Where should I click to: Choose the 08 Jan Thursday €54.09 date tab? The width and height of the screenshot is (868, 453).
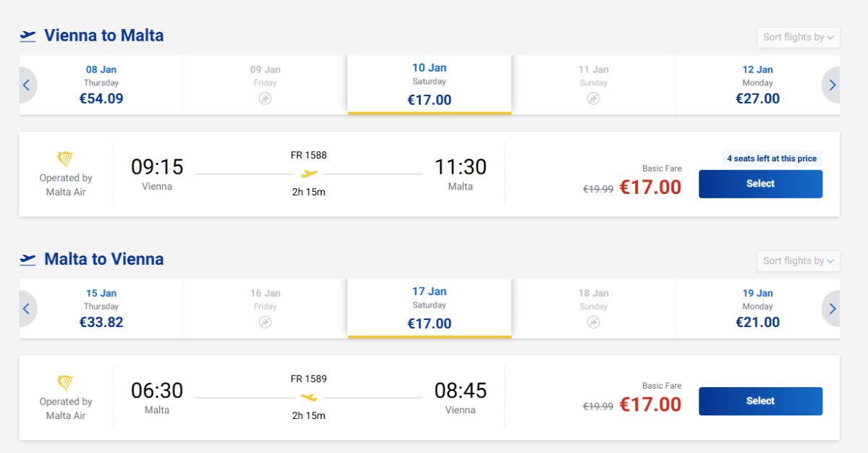click(101, 85)
